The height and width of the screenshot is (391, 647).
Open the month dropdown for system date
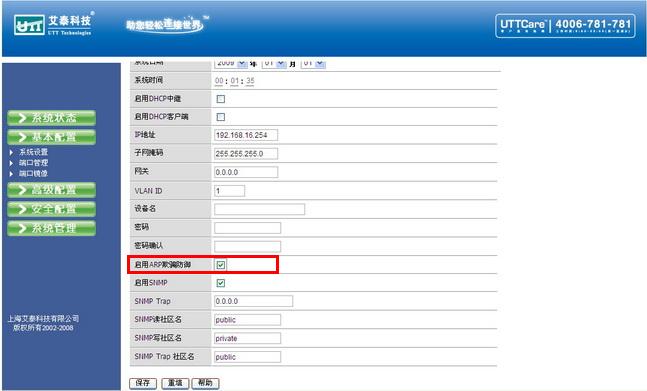tap(274, 63)
